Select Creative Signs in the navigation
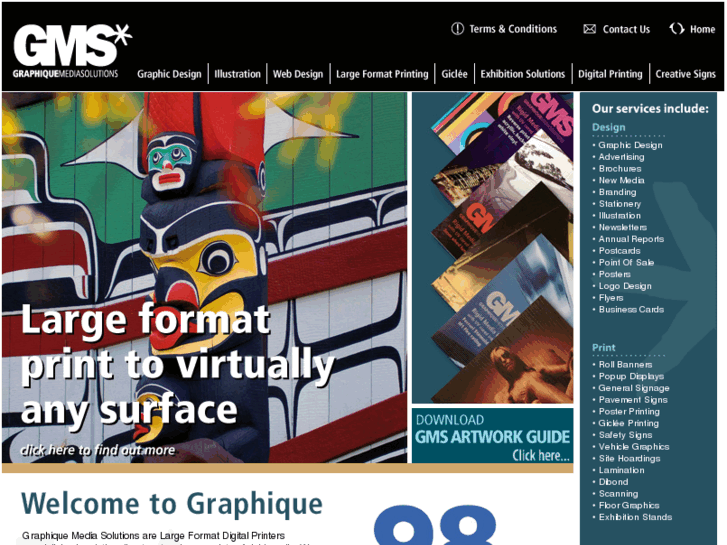727x545 pixels. click(x=685, y=74)
